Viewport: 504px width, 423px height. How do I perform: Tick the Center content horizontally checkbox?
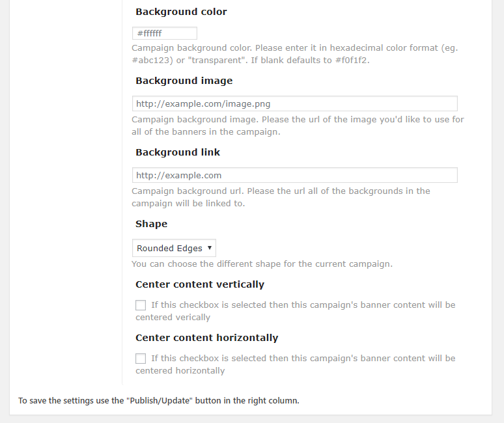point(141,358)
